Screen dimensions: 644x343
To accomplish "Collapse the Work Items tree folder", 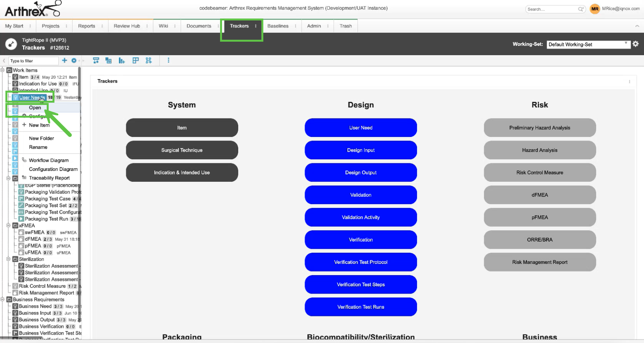I will (x=3, y=70).
